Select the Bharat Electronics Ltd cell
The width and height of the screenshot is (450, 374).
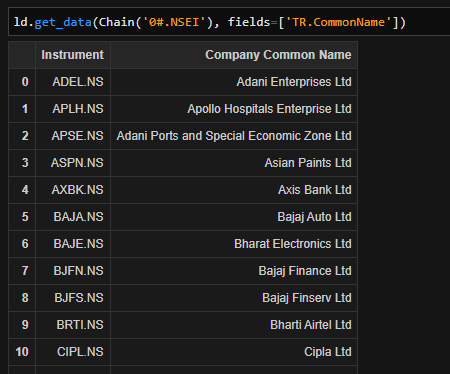tap(234, 244)
